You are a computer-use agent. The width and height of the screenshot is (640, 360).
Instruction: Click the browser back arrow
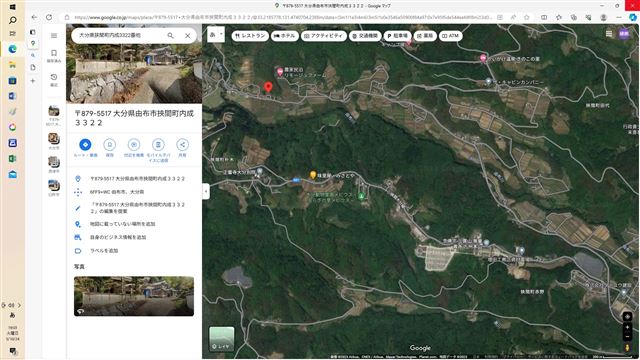34,17
